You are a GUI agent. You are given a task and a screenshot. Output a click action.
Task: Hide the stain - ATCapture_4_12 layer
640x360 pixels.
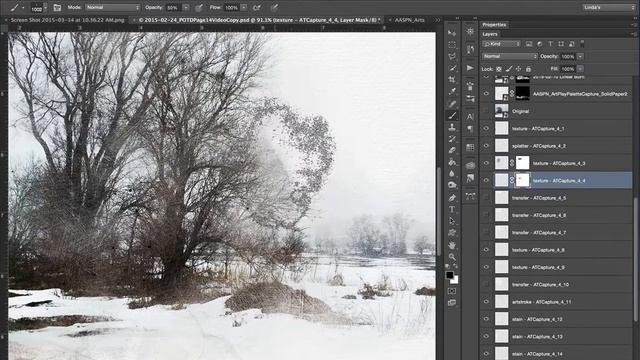[x=486, y=319]
